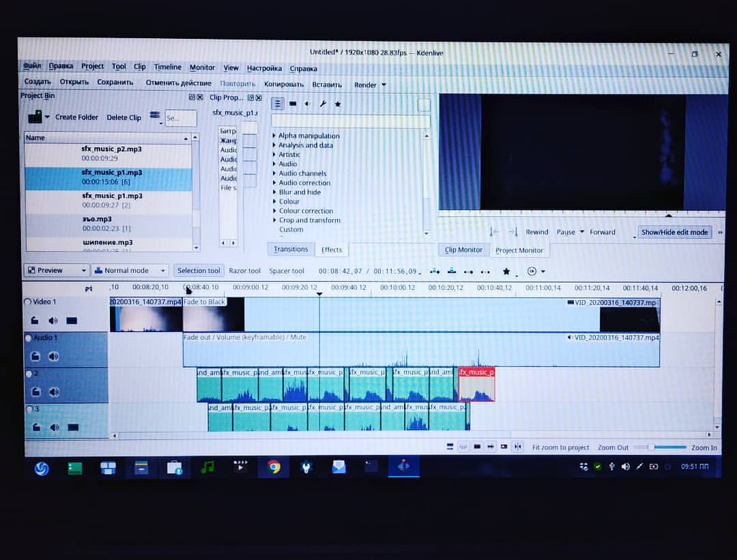Lock the Audio 1 track
737x560 pixels.
35,356
